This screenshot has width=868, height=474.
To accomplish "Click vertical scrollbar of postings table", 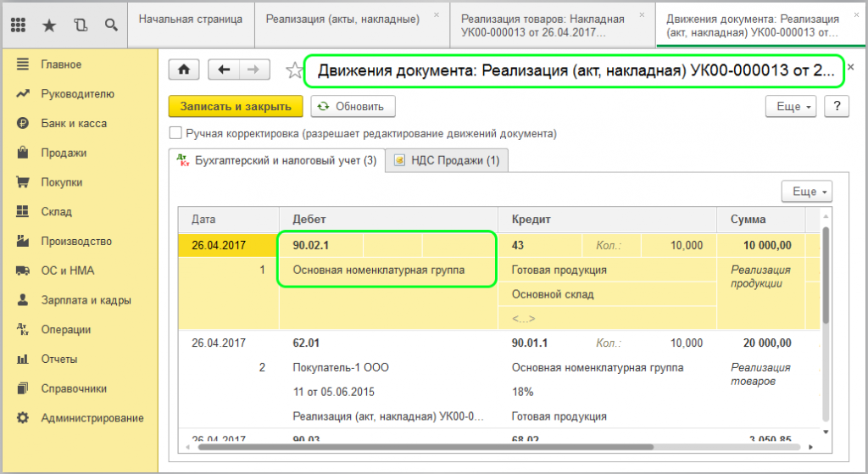I will pos(826,275).
